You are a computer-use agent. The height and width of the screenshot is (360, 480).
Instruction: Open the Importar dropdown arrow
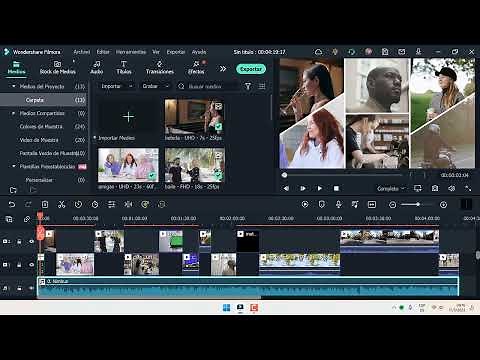131,86
